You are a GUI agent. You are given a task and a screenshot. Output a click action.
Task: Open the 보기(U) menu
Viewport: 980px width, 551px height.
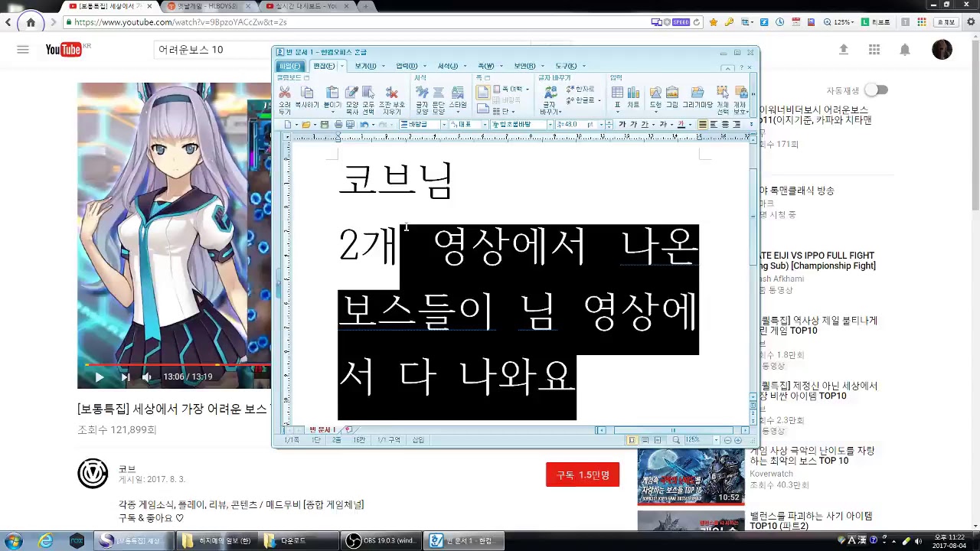365,67
